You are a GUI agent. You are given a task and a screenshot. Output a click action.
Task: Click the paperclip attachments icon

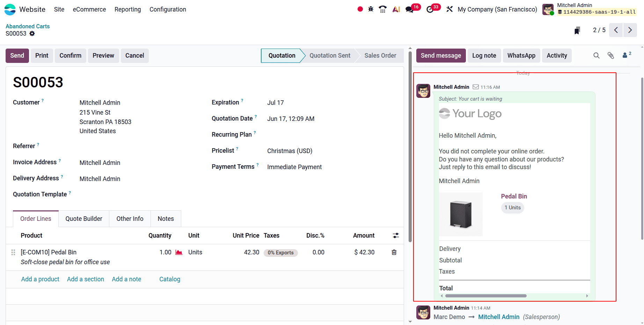pos(611,56)
